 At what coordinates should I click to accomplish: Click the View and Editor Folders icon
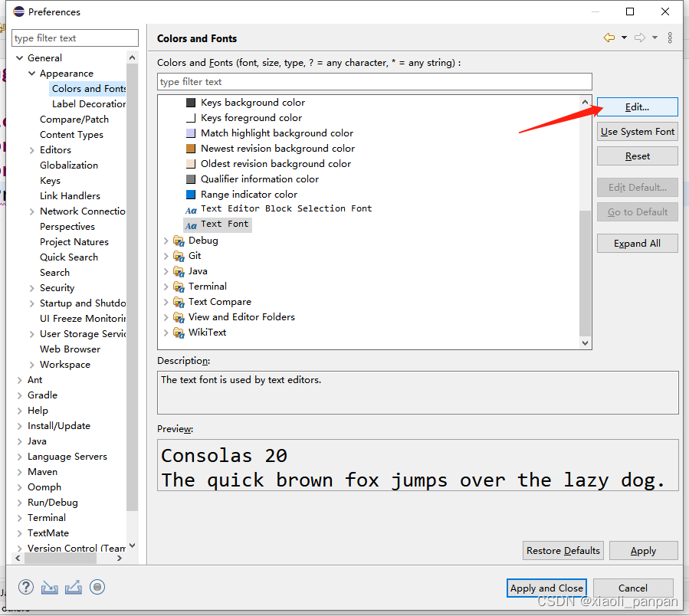(x=179, y=317)
